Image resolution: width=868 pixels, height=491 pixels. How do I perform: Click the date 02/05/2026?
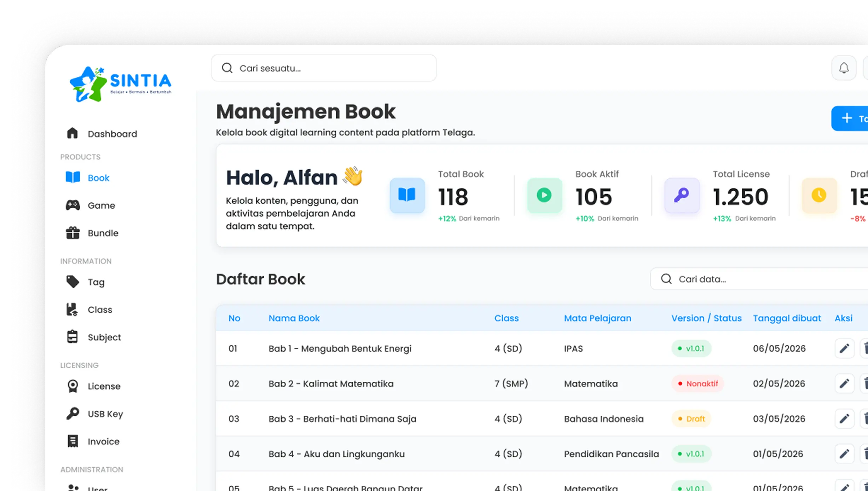779,383
